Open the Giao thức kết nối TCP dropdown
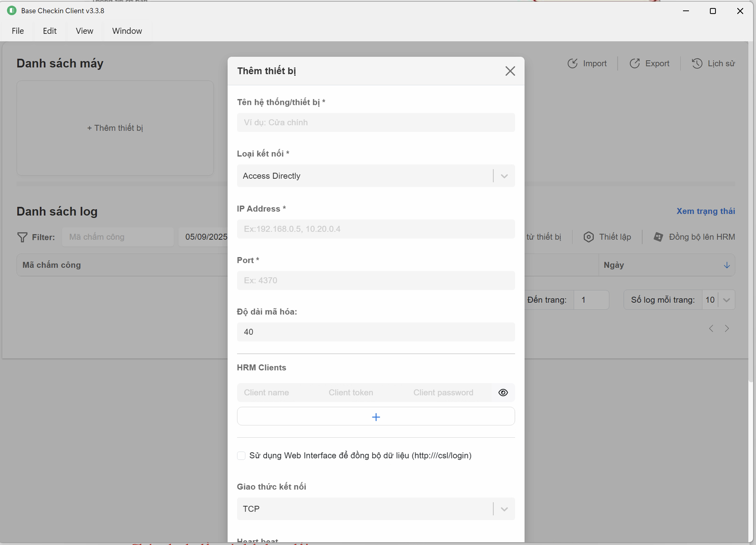 click(504, 509)
